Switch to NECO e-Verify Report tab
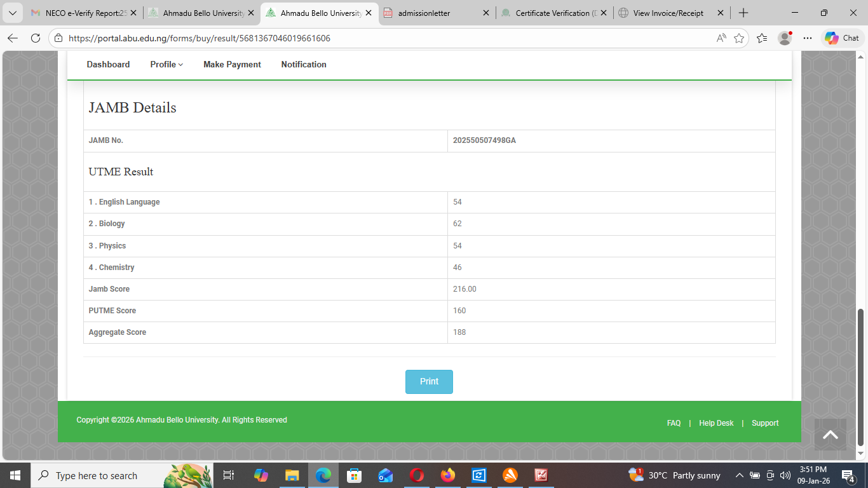868x488 pixels. pos(81,13)
